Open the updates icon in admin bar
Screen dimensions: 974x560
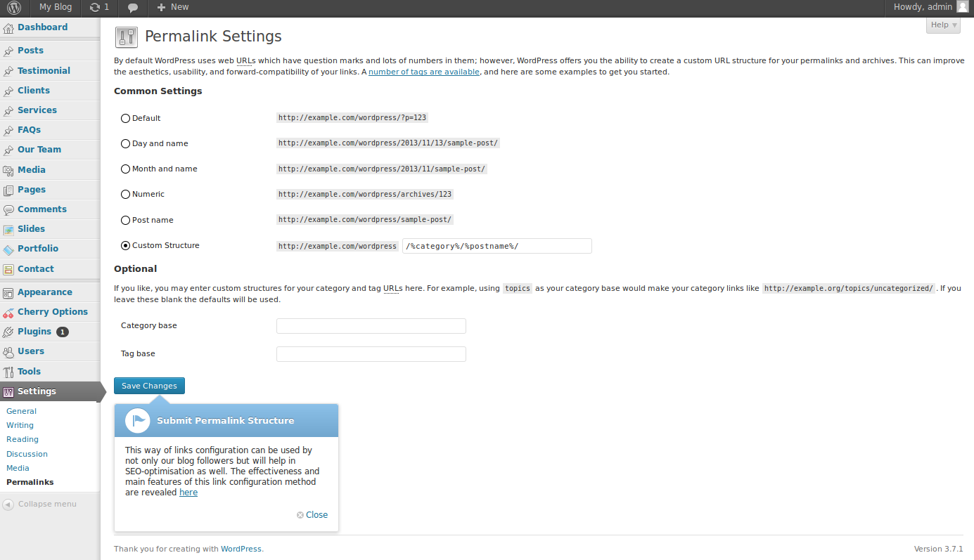tap(95, 8)
